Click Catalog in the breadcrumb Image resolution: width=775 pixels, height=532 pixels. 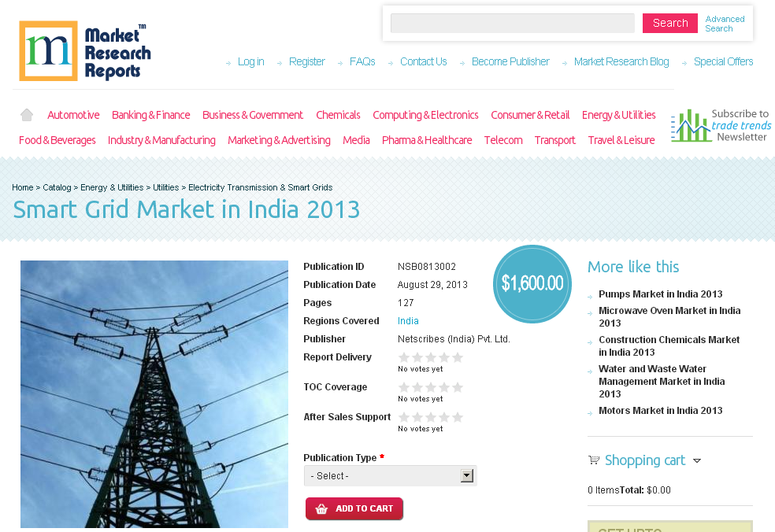point(57,188)
